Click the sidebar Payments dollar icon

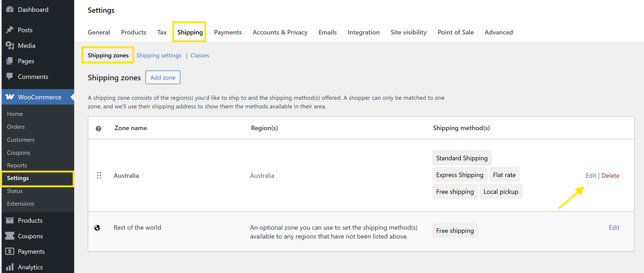pyautogui.click(x=10, y=251)
